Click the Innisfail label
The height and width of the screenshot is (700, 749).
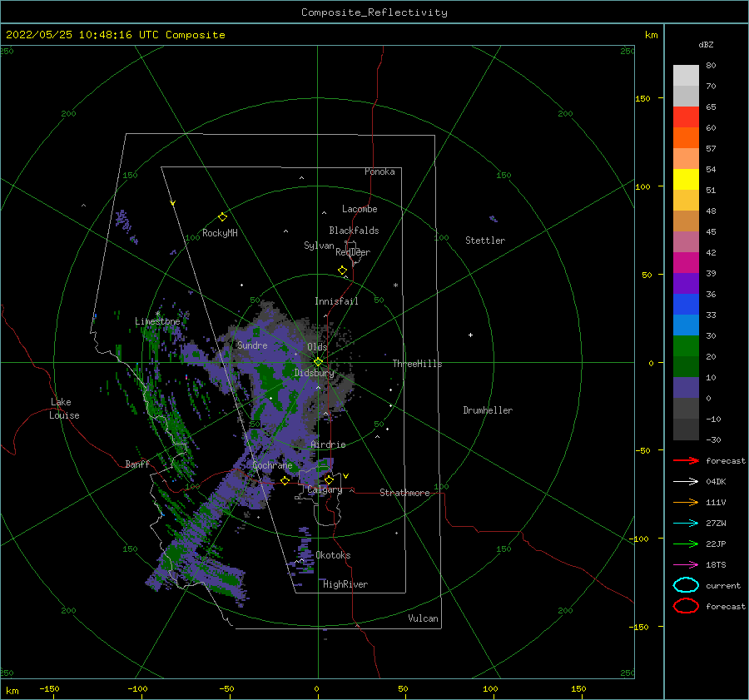pos(336,301)
